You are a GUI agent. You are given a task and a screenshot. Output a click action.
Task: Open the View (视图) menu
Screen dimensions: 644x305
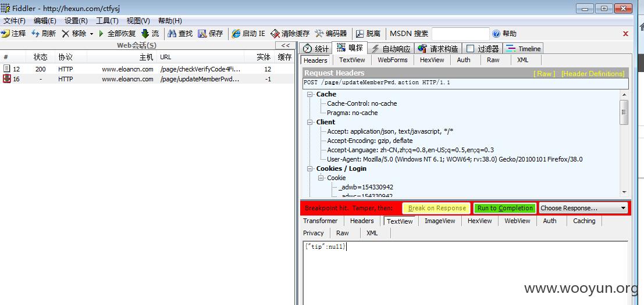click(138, 21)
